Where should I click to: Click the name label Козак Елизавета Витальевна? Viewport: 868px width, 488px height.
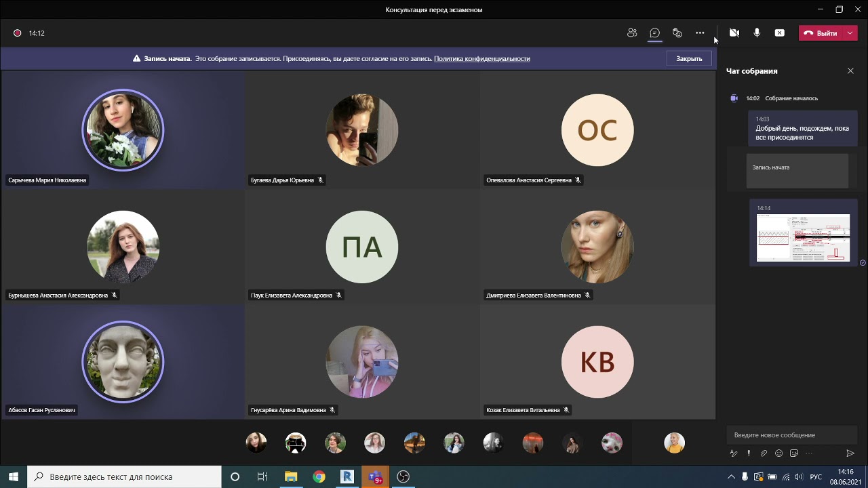pos(523,410)
